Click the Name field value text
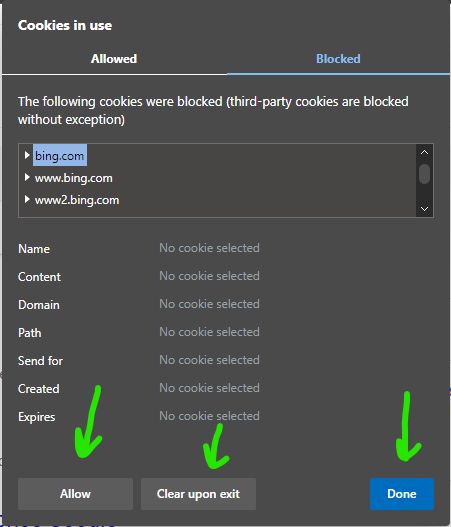The image size is (451, 527). point(209,248)
